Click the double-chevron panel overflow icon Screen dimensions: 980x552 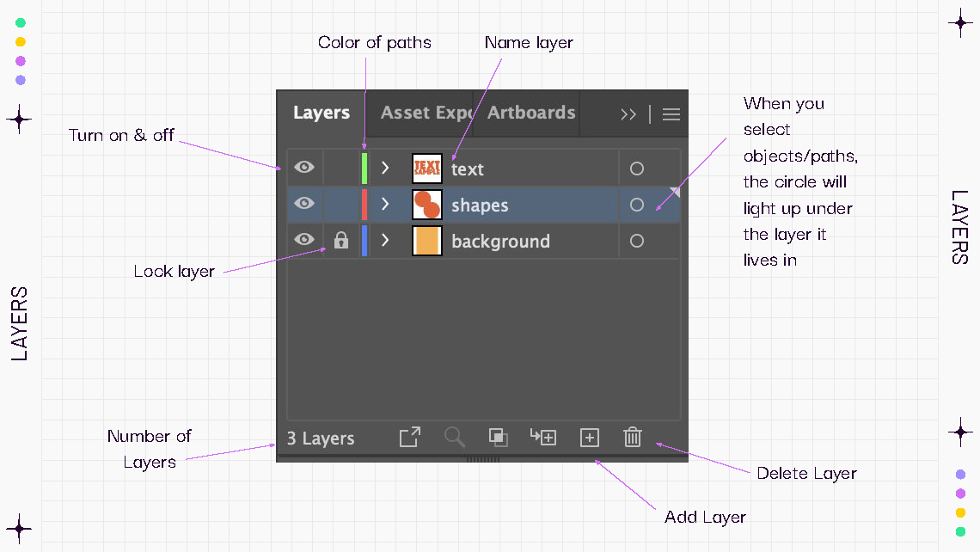628,113
